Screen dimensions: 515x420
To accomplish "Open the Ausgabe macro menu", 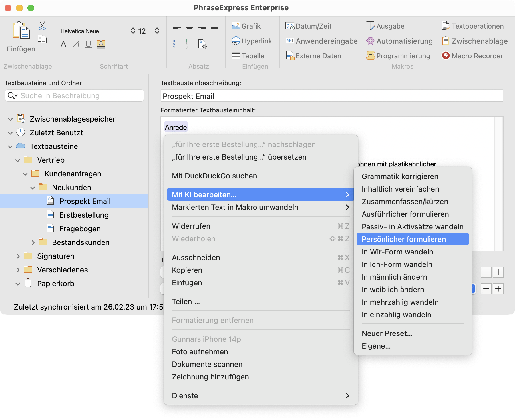I will pyautogui.click(x=385, y=26).
